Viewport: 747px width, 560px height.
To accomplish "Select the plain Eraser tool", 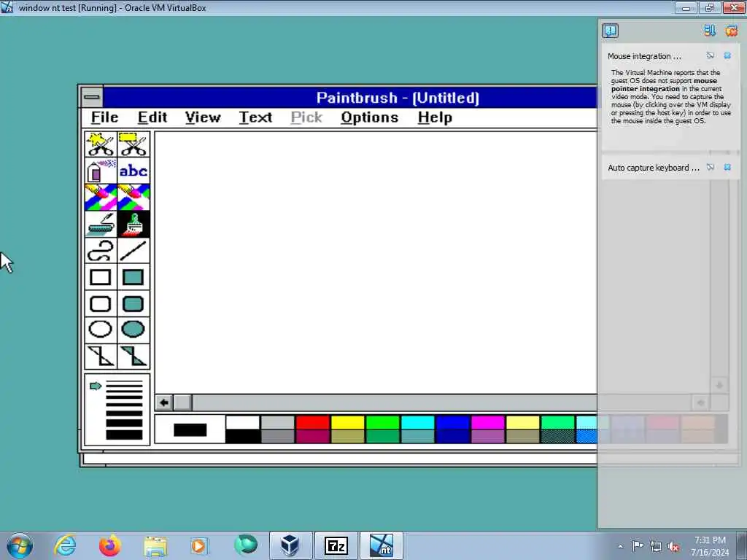I will pyautogui.click(x=133, y=197).
